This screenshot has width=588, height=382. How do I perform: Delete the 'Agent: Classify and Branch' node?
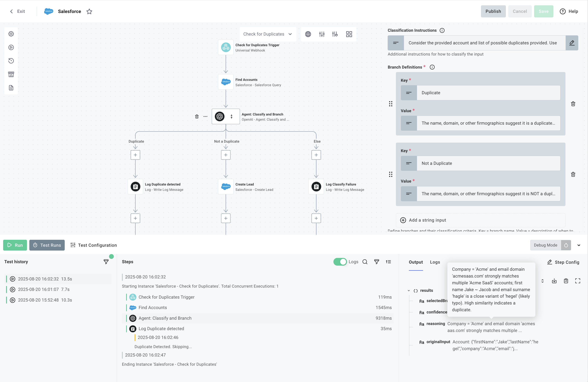(x=197, y=116)
